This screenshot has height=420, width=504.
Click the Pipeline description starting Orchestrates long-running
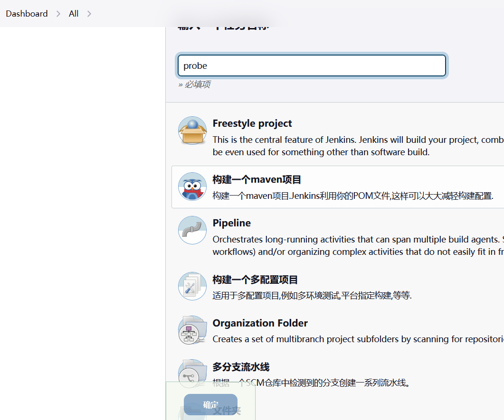pyautogui.click(x=358, y=246)
